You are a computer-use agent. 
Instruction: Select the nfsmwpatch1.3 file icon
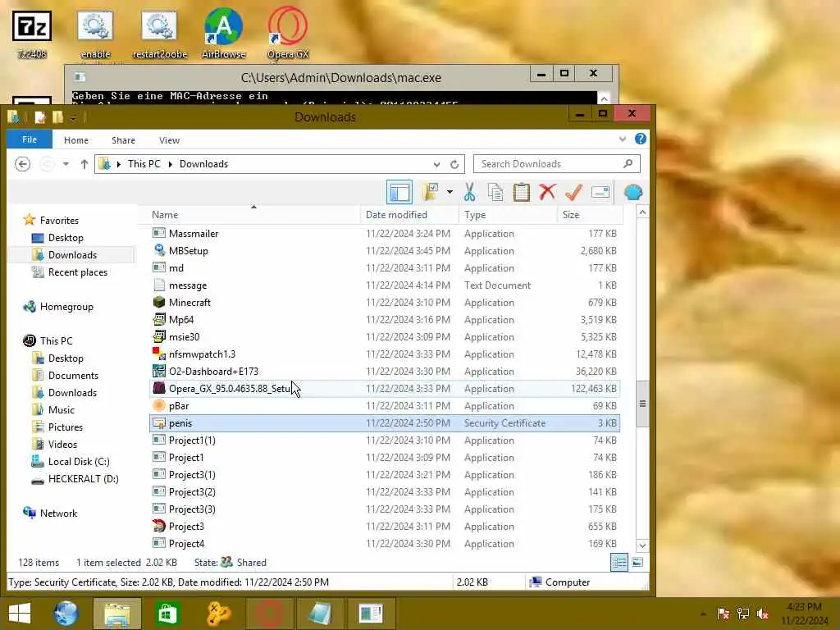pyautogui.click(x=159, y=354)
